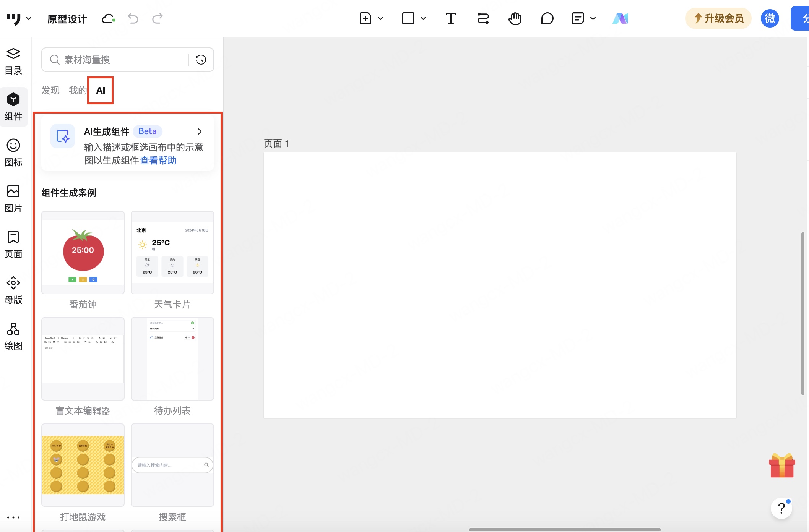The height and width of the screenshot is (532, 809).
Task: Select the 待办列表 todo list thumbnail
Action: coord(172,358)
